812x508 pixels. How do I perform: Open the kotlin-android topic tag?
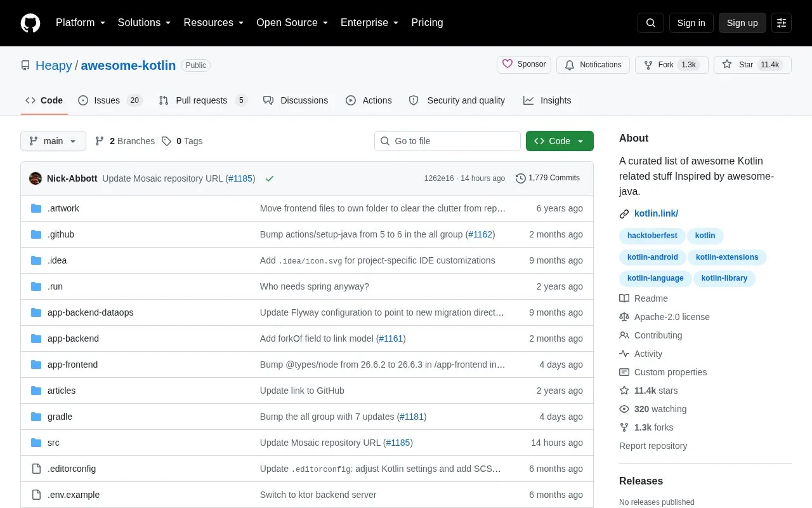pos(653,257)
